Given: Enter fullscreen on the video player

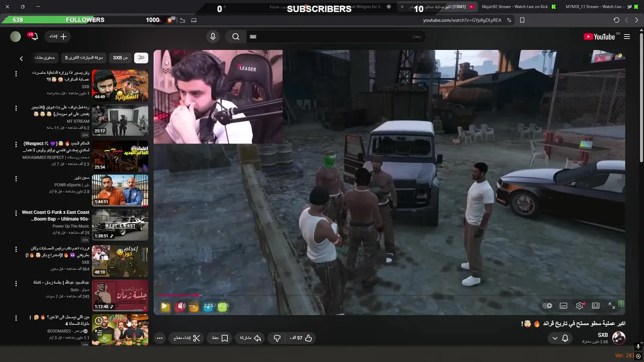Looking at the screenshot, I should (x=612, y=306).
